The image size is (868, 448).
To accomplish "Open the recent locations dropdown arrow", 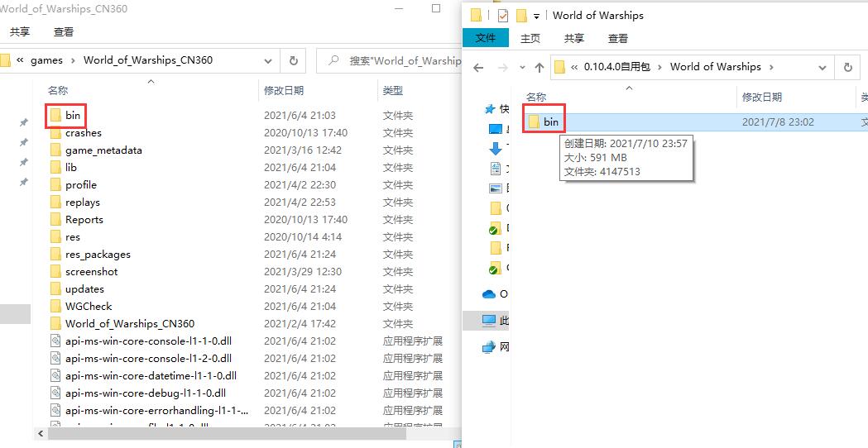I will pos(522,68).
